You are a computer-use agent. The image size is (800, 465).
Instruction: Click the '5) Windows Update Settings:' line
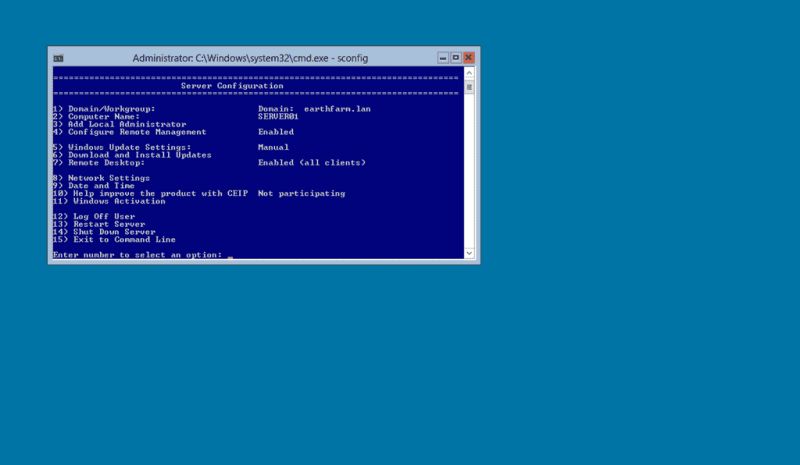[x=122, y=147]
